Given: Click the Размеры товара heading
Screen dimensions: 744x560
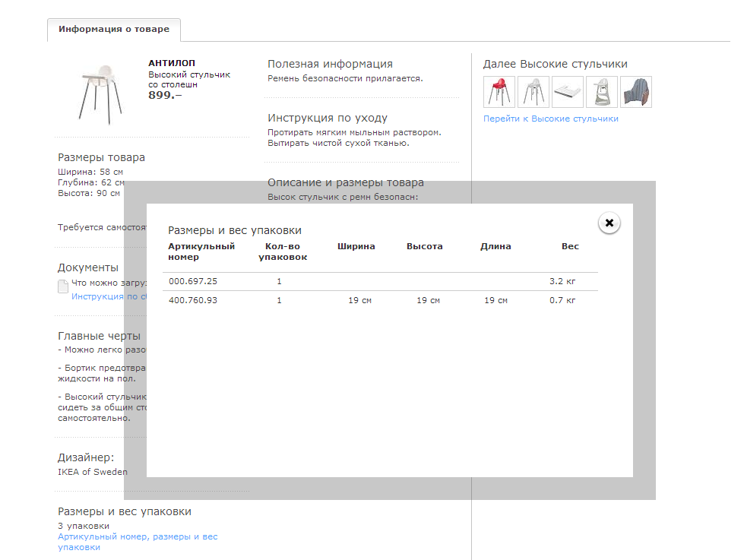Looking at the screenshot, I should [102, 157].
